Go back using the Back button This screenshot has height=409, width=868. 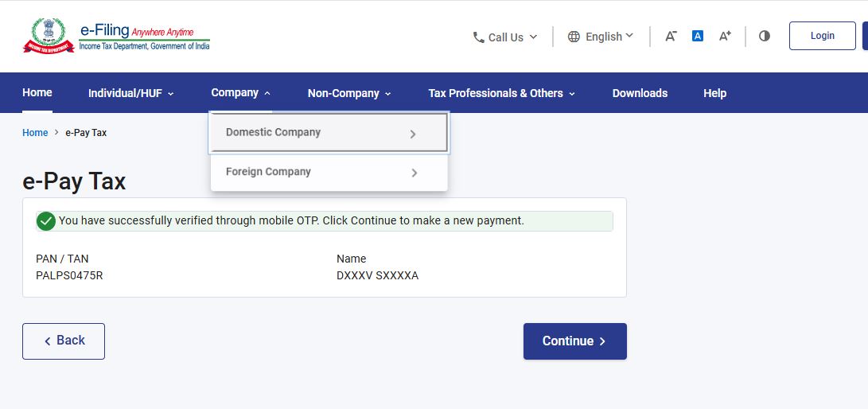64,341
